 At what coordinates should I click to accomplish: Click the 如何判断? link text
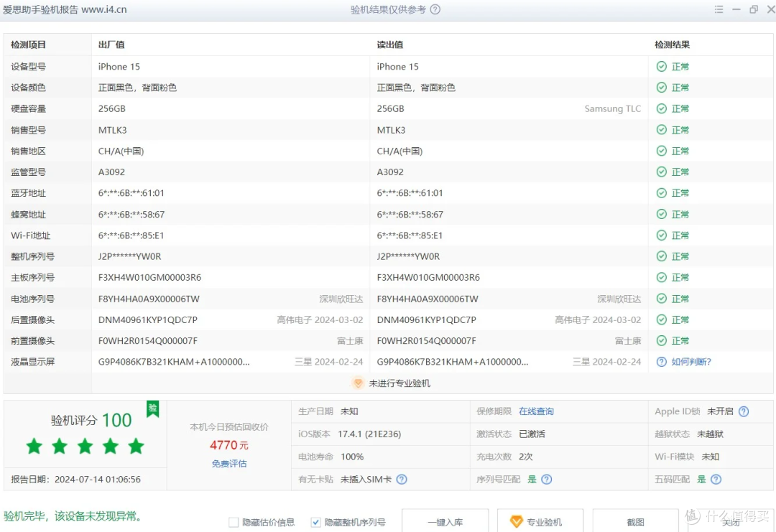click(691, 362)
